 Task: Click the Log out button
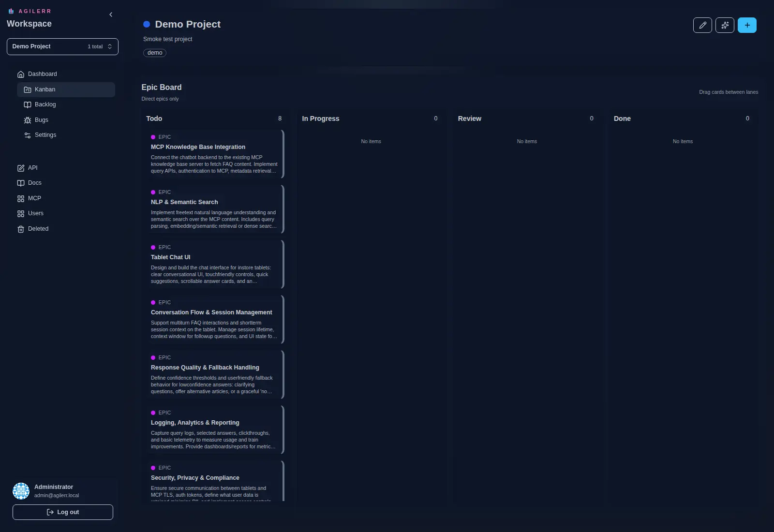62,512
